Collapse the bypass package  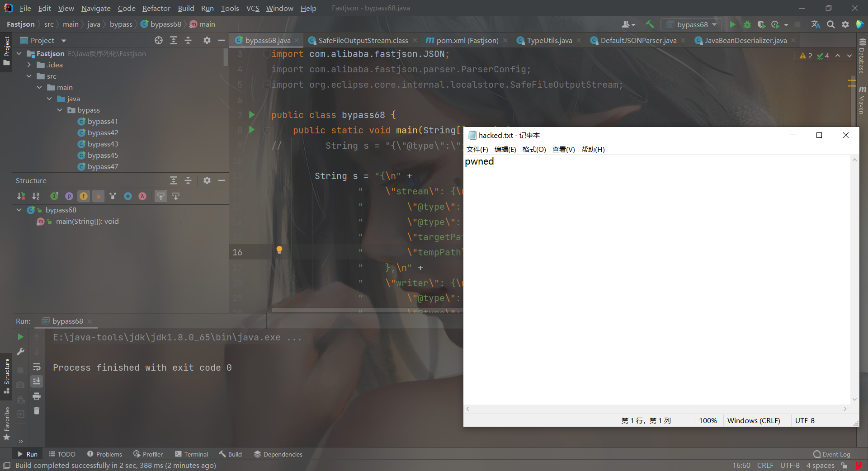point(60,110)
